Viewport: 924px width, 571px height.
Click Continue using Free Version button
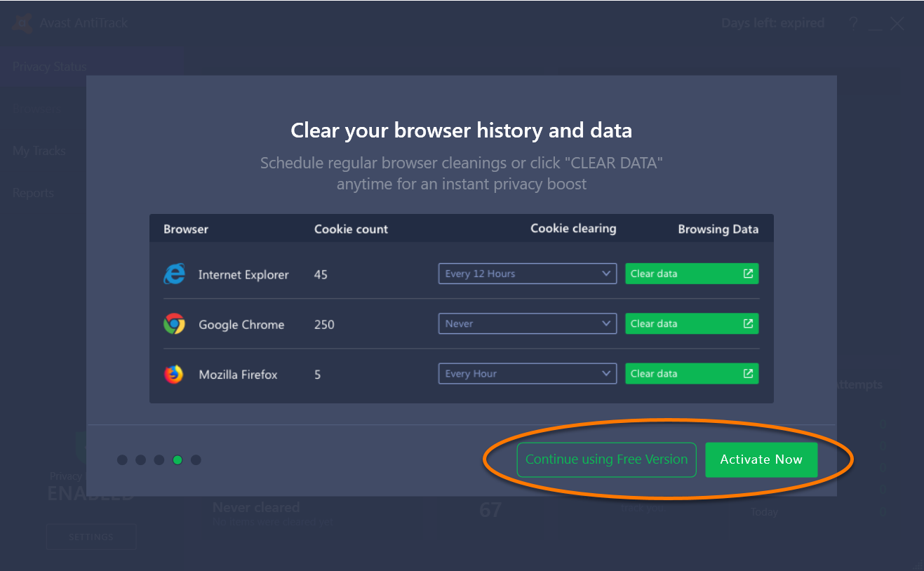pos(606,459)
